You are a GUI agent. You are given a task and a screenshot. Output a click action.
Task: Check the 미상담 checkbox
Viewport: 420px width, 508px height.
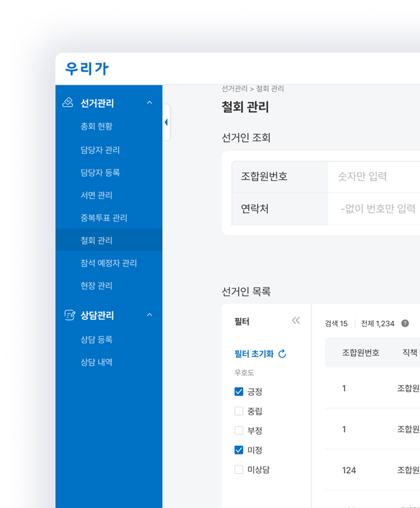[239, 469]
